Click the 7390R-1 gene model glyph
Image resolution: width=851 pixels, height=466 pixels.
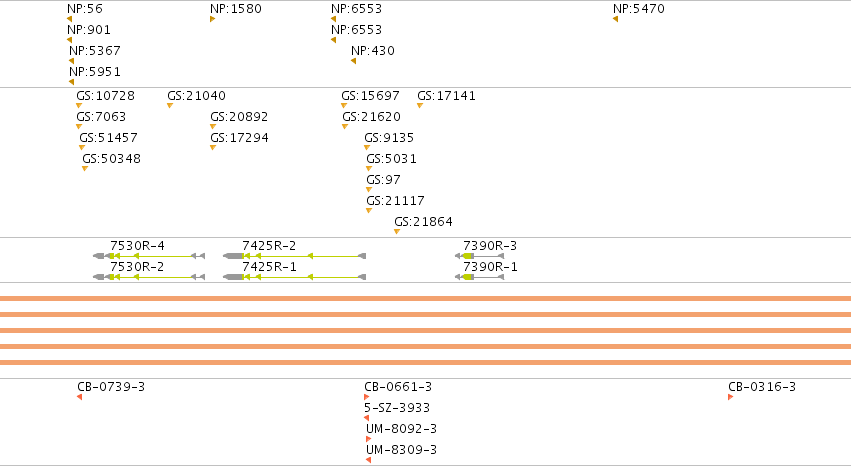(x=479, y=277)
